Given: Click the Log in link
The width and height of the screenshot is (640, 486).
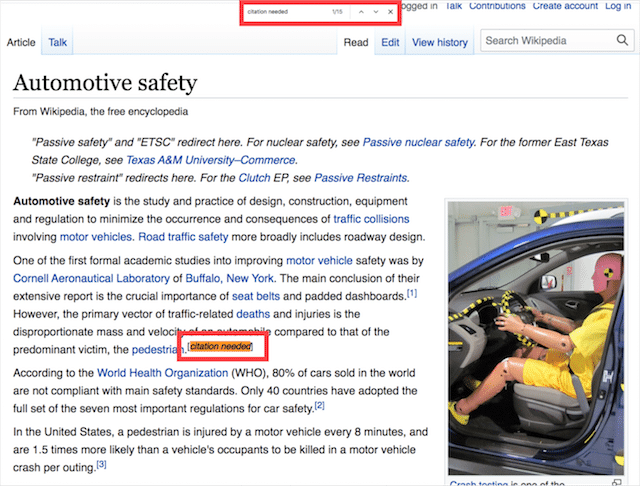Looking at the screenshot, I should [618, 6].
